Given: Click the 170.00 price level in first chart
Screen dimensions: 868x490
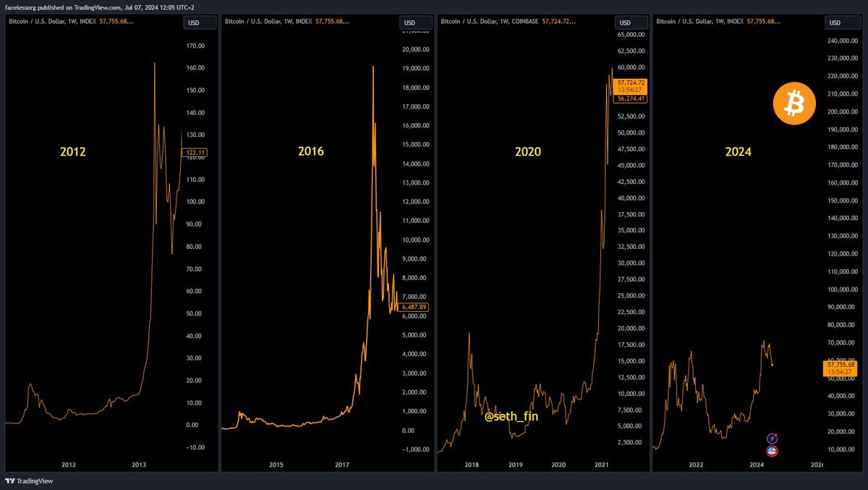Looking at the screenshot, I should (x=197, y=46).
